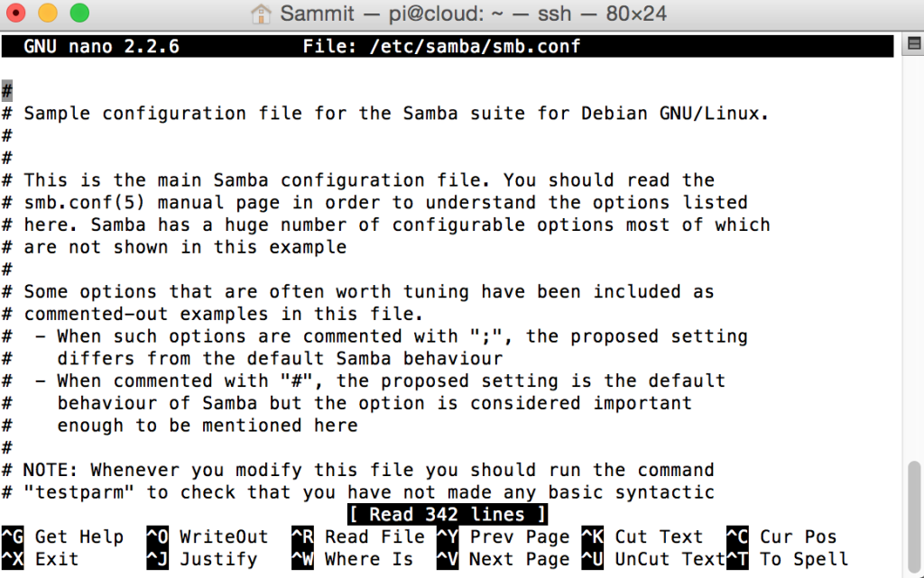The width and height of the screenshot is (924, 578).
Task: Place cursor on highlighted first # character
Action: point(7,91)
